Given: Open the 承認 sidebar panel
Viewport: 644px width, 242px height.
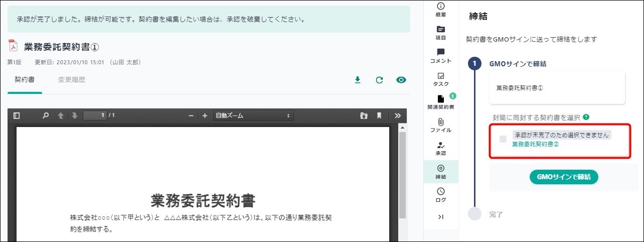Looking at the screenshot, I should click(441, 148).
